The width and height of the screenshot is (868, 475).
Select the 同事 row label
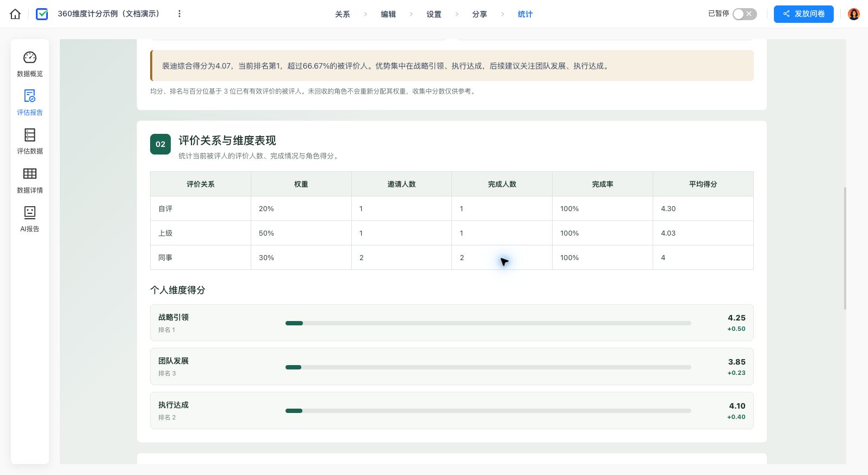click(165, 258)
